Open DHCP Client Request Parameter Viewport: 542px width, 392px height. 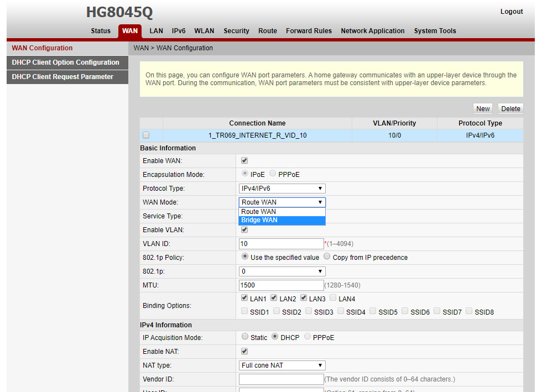[x=67, y=77]
